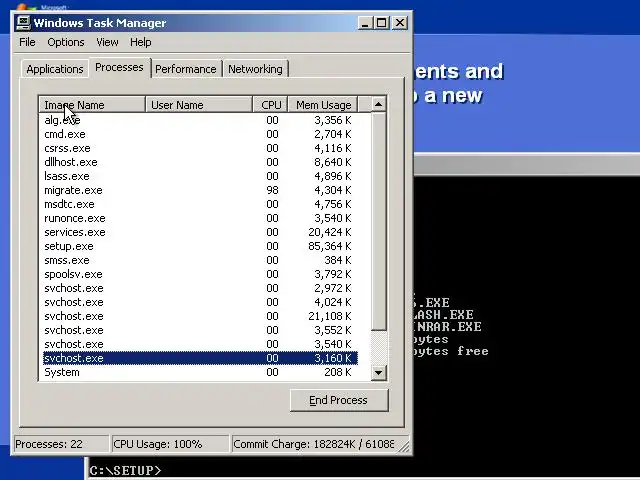Sort by User Name column header
This screenshot has height=480, width=640.
(199, 105)
